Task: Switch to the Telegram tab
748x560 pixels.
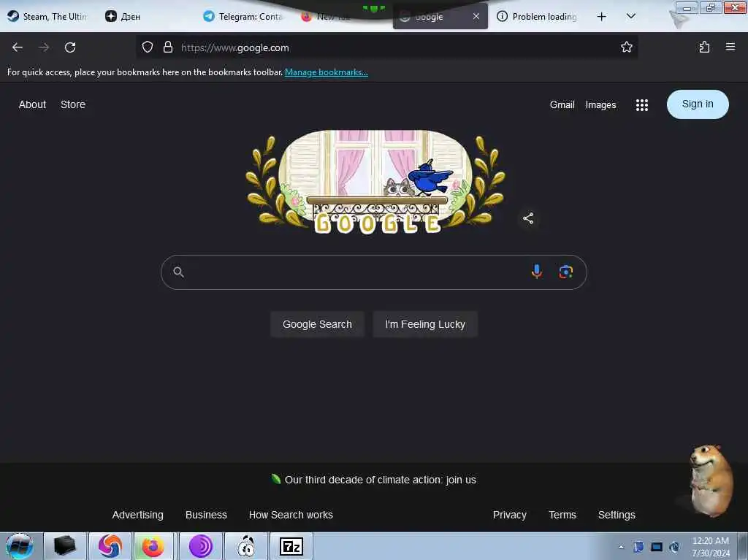Action: (x=243, y=16)
